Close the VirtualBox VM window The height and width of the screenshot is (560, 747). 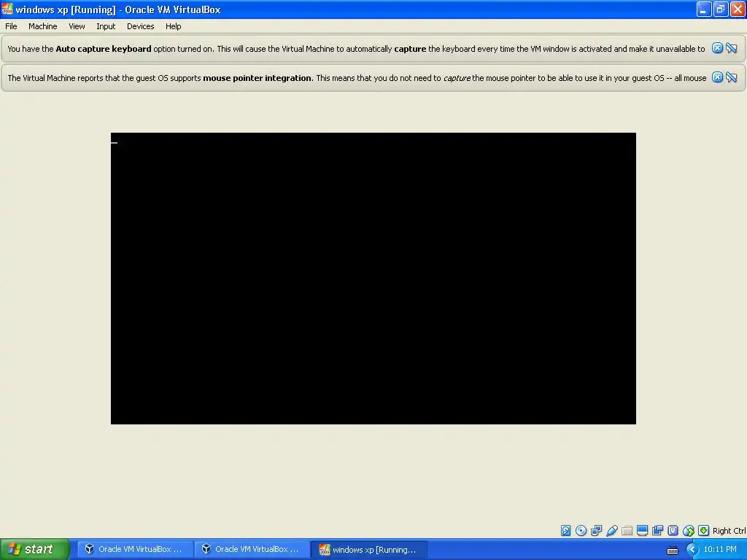[x=738, y=9]
